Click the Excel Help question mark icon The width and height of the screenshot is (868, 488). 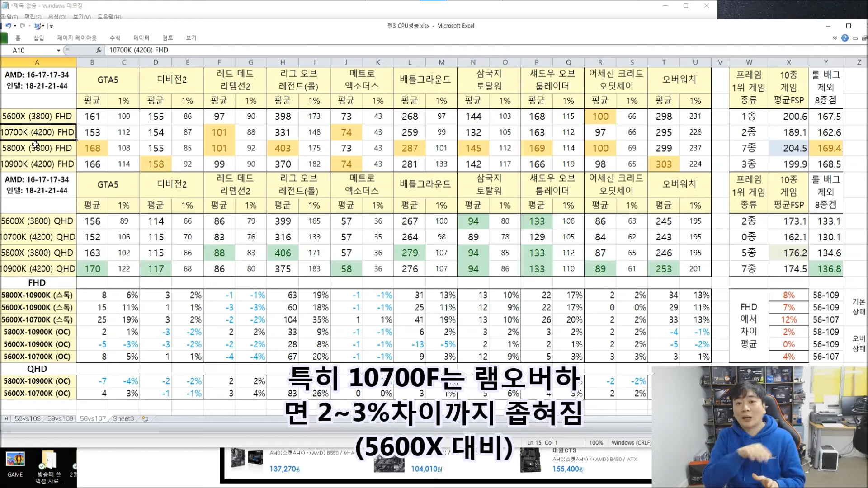844,38
